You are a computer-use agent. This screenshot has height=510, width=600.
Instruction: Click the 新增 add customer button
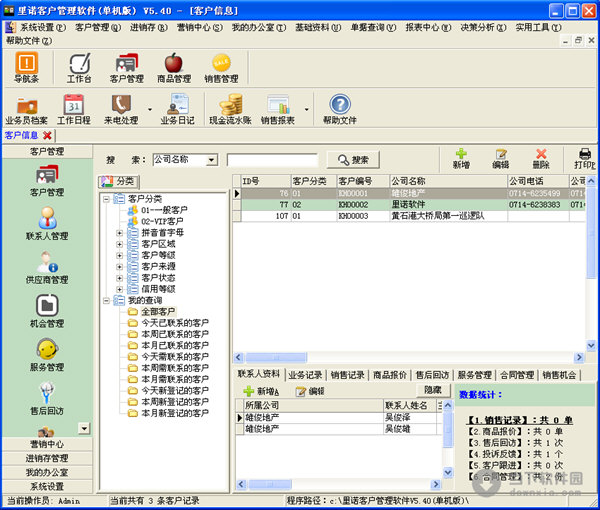coord(460,158)
